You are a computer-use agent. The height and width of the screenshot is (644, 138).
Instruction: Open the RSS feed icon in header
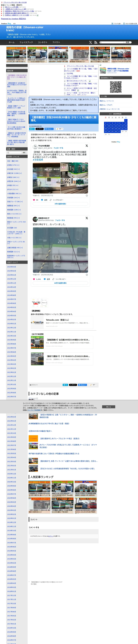click(x=96, y=43)
